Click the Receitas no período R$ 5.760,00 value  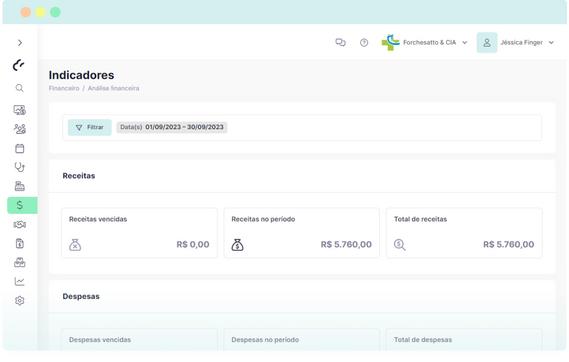(x=346, y=244)
